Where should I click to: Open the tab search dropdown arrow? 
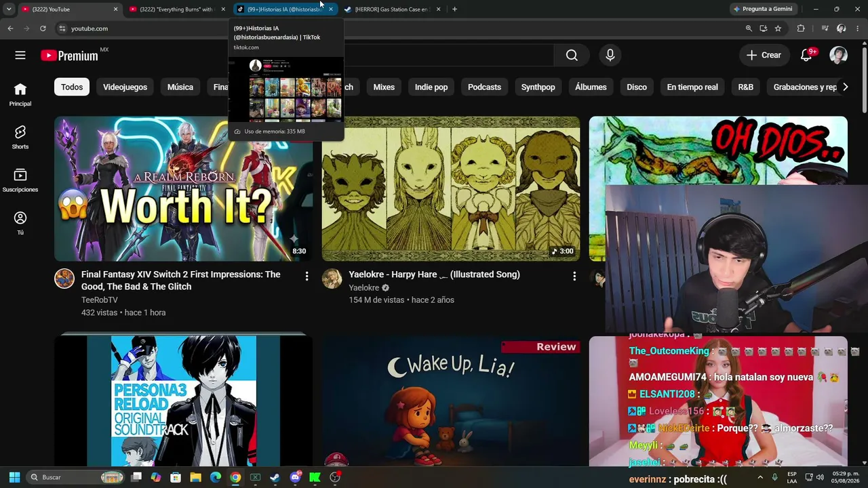click(9, 9)
